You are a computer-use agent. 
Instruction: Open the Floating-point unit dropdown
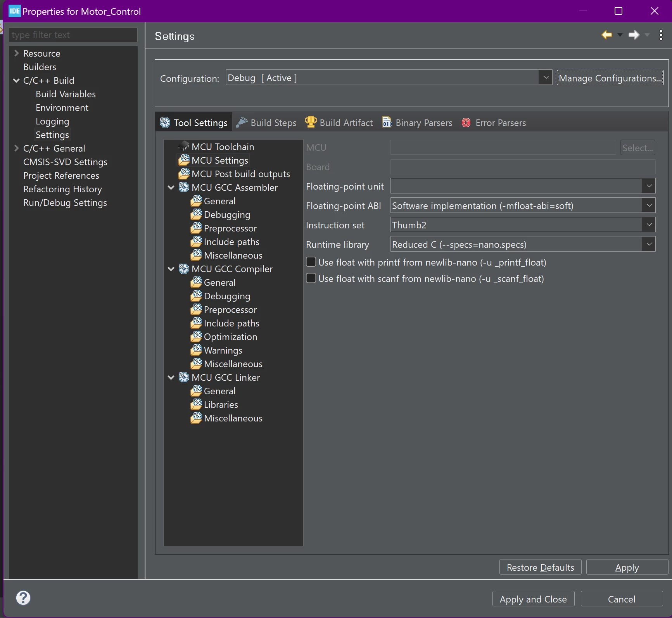pos(649,186)
